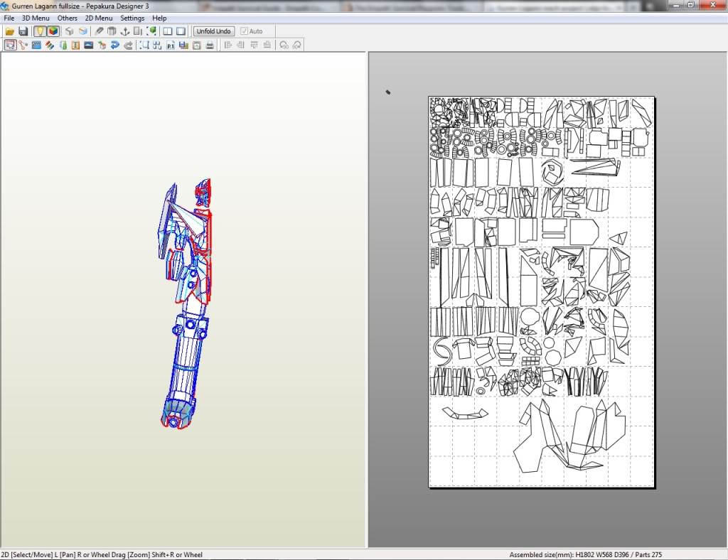Click the anchor icon in toolbar
This screenshot has height=560, width=728.
click(125, 31)
